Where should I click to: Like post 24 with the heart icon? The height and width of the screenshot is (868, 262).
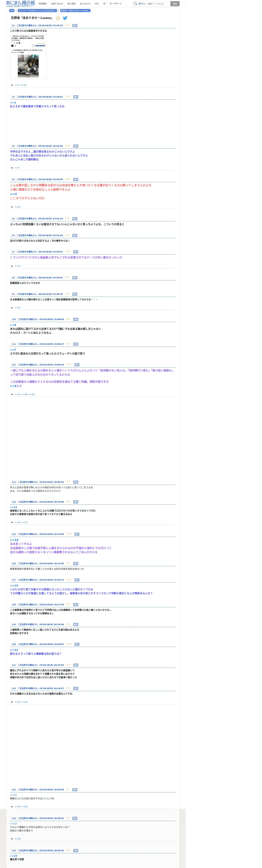click(67, 818)
